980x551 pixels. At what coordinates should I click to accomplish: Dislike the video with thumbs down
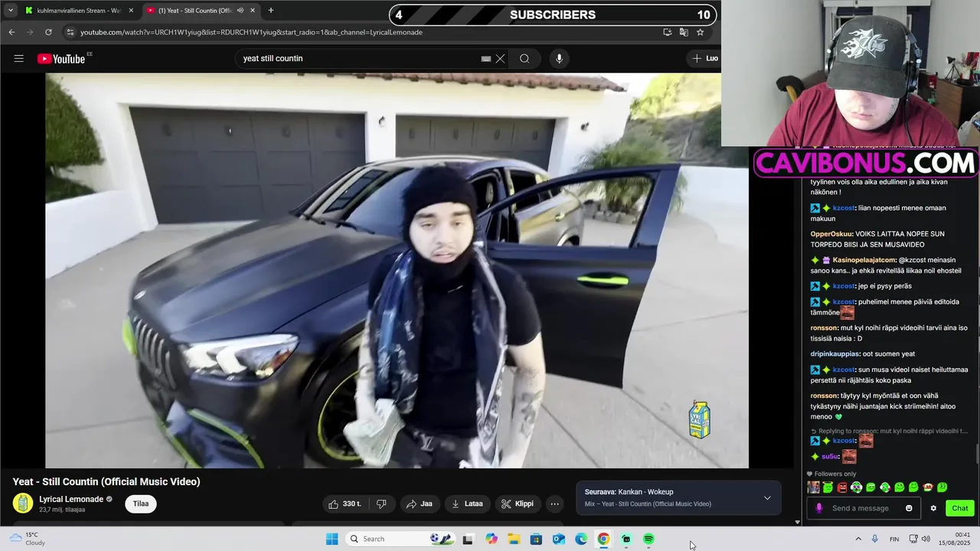point(381,504)
